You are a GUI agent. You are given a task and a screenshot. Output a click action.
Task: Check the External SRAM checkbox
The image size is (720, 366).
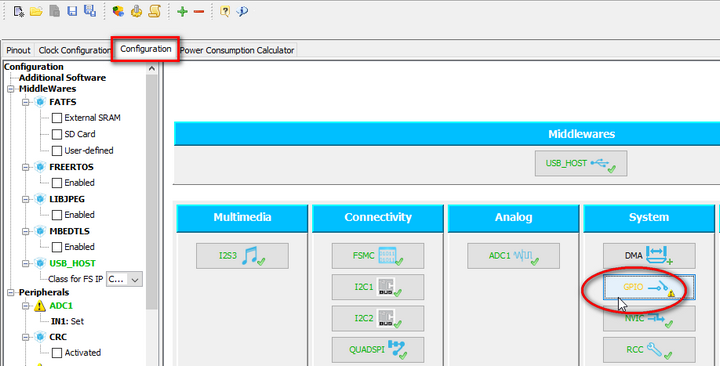click(x=57, y=118)
